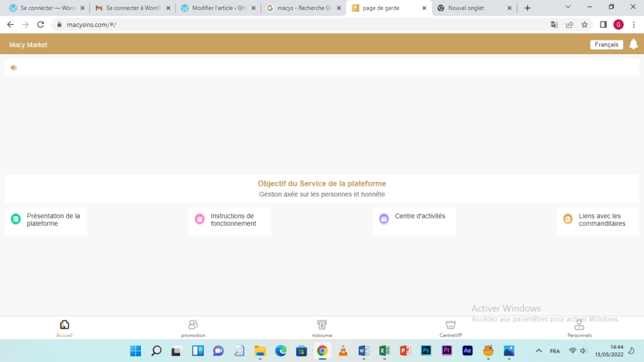Image resolution: width=644 pixels, height=362 pixels.
Task: Open Centre d'activités card
Action: click(414, 217)
